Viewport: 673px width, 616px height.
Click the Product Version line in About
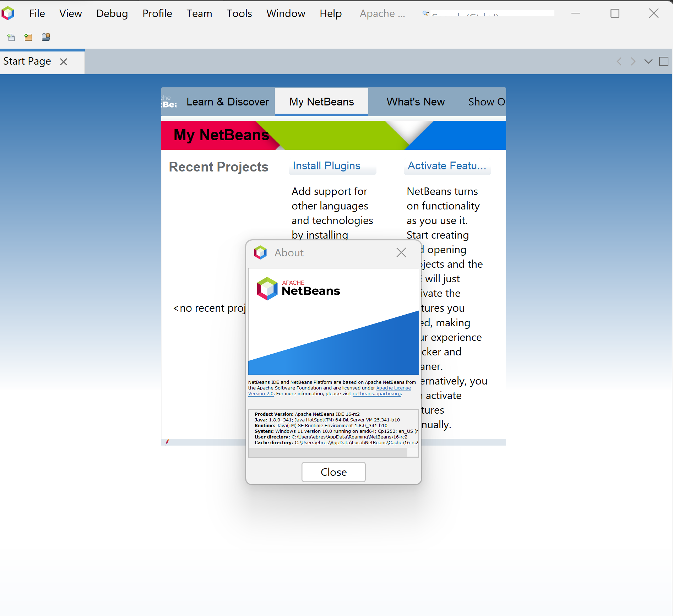307,414
